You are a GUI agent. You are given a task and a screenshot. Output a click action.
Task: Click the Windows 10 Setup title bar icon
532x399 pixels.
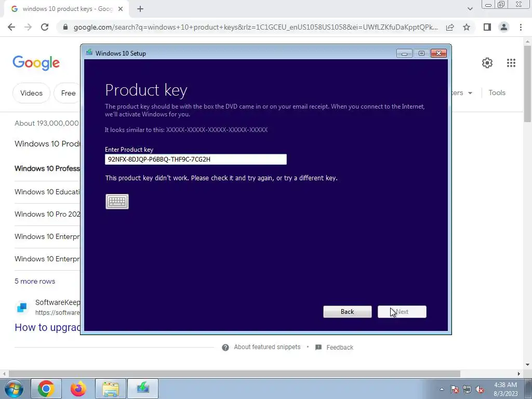[x=89, y=53]
